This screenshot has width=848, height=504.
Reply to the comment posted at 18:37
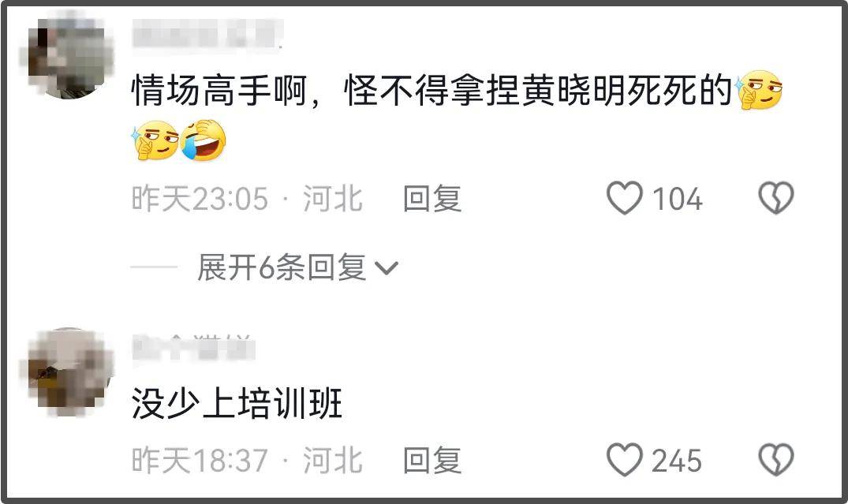point(432,460)
